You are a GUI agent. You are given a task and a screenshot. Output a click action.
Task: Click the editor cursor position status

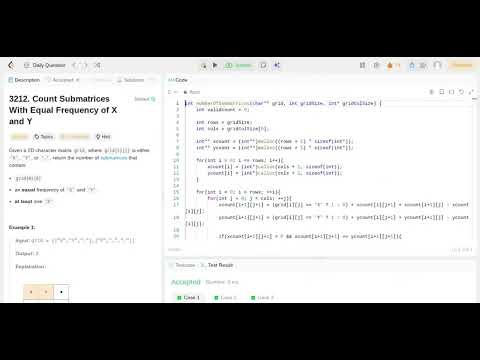tap(462, 250)
